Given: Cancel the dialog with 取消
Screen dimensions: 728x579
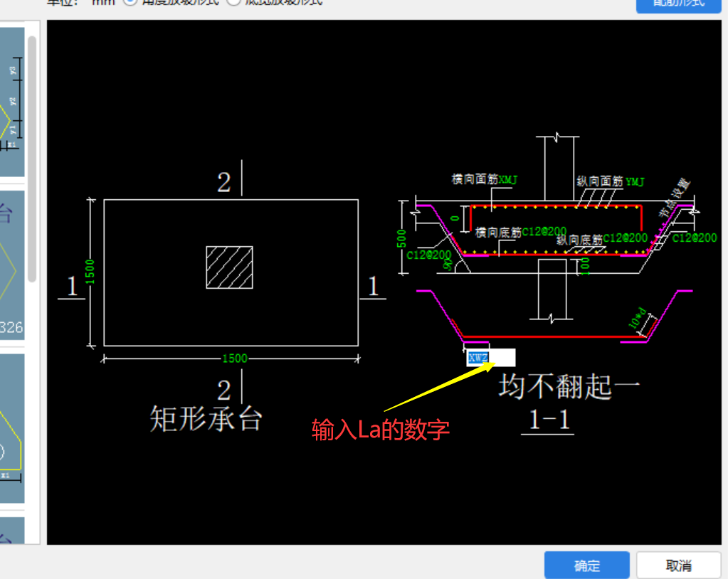Looking at the screenshot, I should 678,565.
